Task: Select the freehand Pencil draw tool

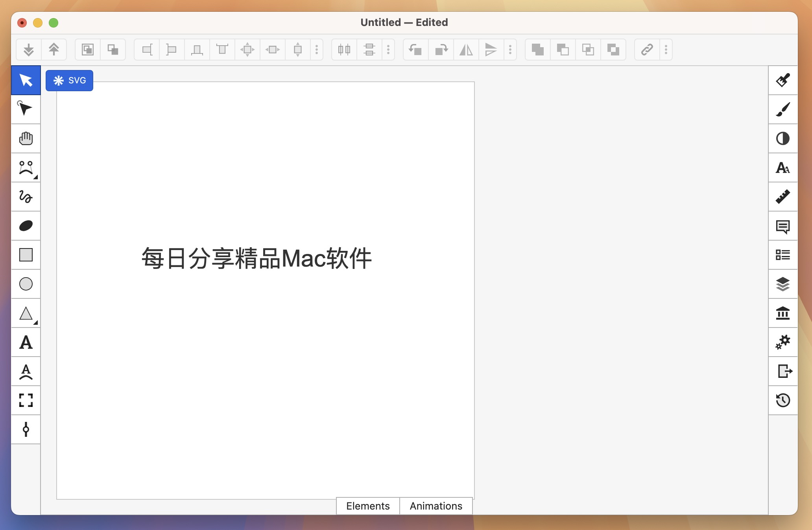Action: 26,196
